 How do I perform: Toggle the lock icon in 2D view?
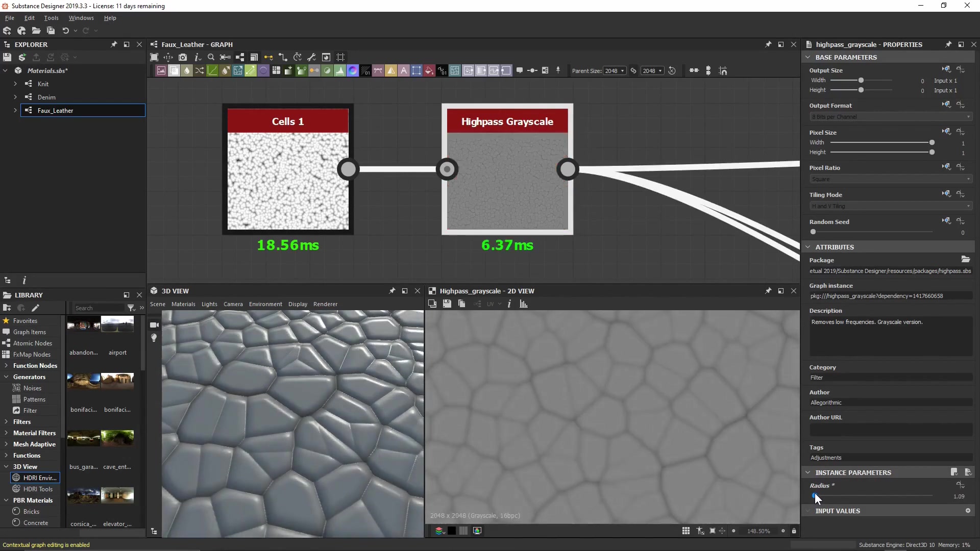point(794,531)
